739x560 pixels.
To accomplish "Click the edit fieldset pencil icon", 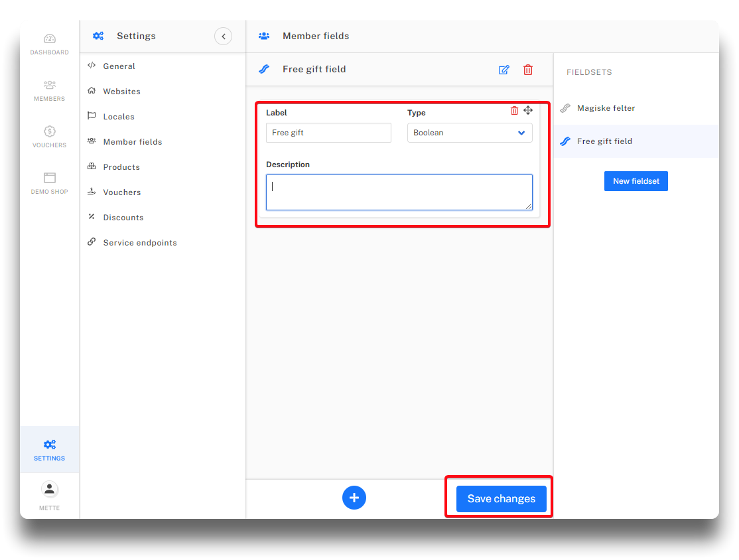I will (x=504, y=70).
